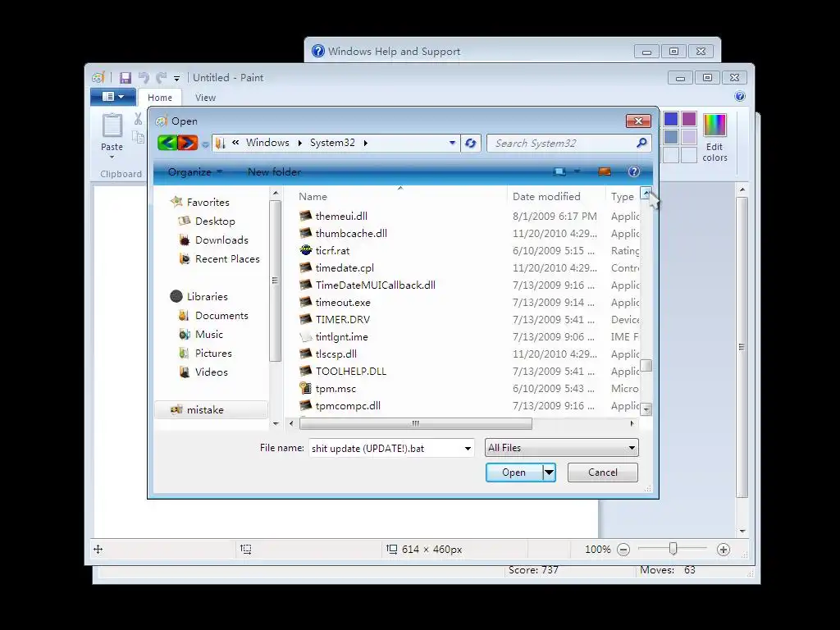Sort by the Name column header

399,197
